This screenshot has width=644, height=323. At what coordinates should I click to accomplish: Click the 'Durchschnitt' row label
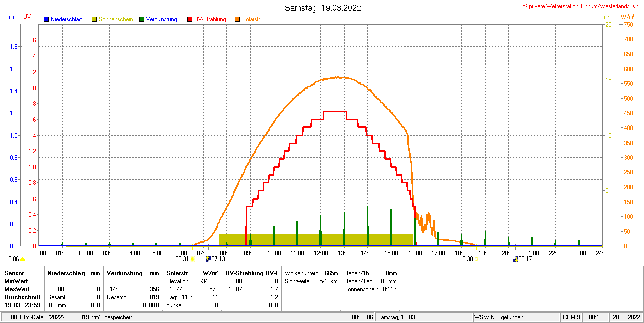[22, 297]
